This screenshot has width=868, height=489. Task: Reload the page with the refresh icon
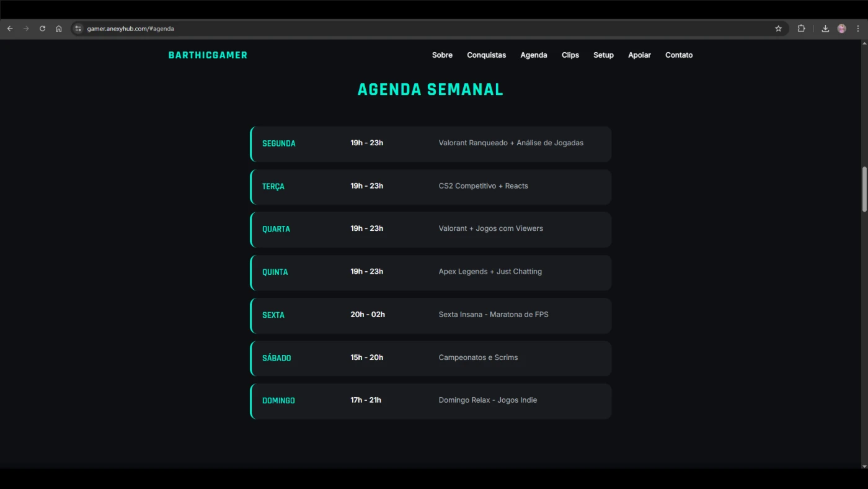point(42,29)
